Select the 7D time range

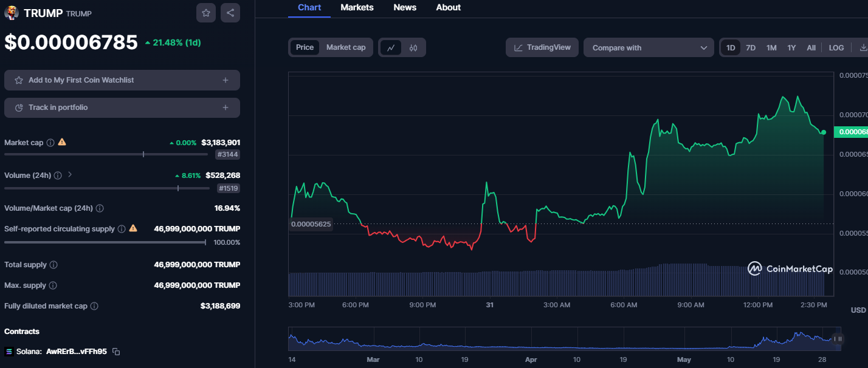pos(751,47)
